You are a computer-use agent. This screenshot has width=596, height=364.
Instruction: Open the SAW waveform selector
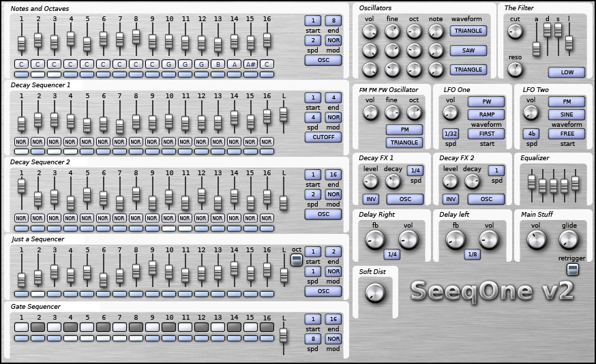pos(468,50)
